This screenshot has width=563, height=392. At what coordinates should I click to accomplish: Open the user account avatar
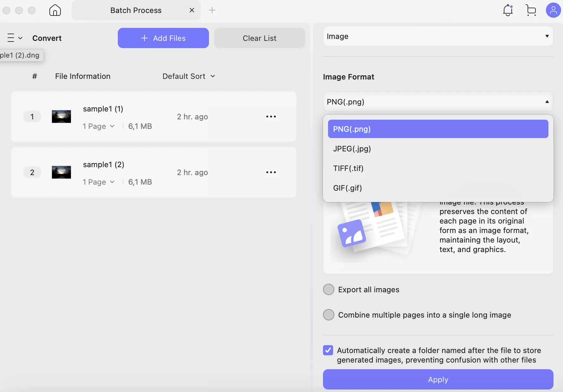coord(553,10)
